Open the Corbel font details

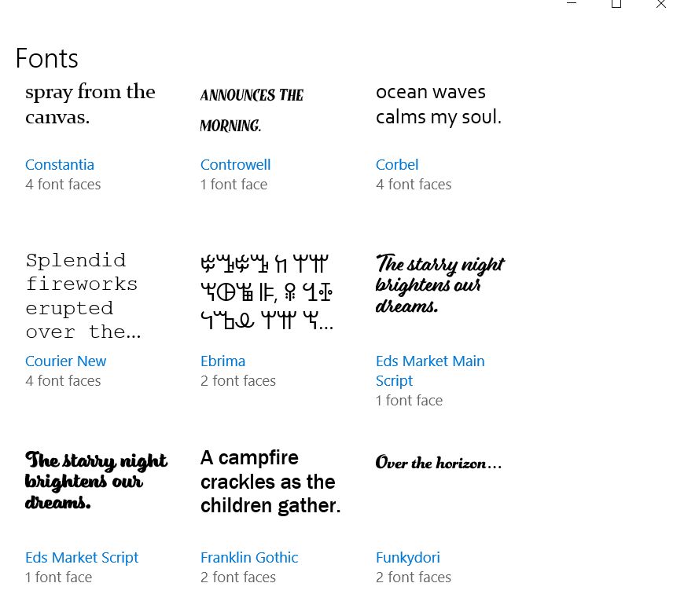click(x=397, y=164)
